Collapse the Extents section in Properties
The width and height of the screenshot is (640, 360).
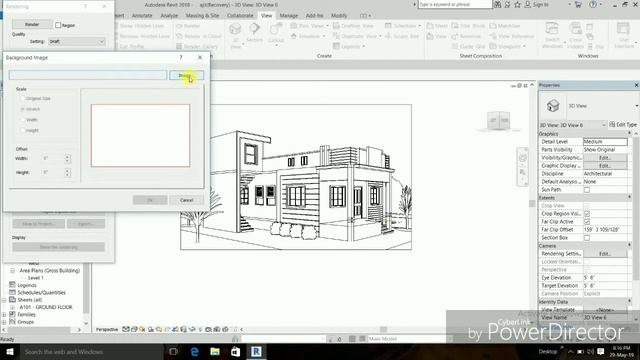(629, 198)
